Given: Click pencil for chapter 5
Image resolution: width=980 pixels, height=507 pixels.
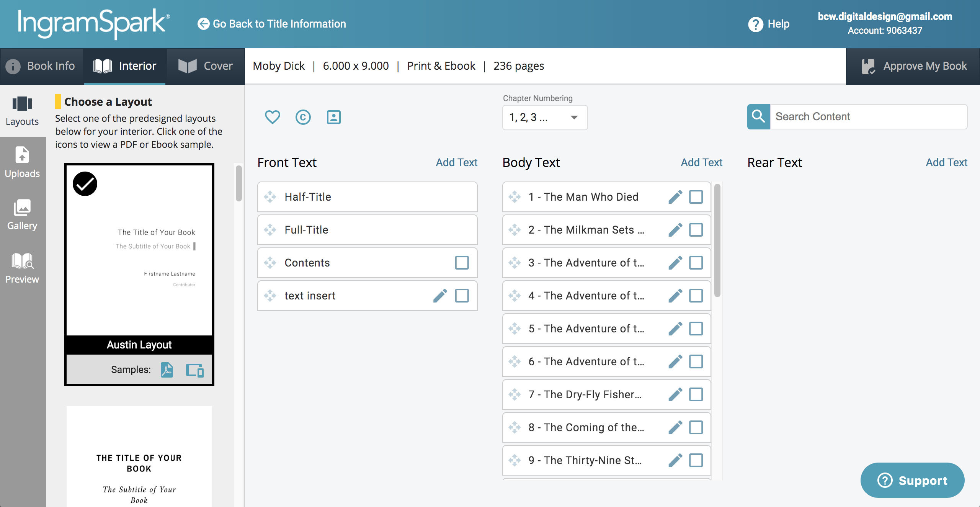Looking at the screenshot, I should [675, 329].
